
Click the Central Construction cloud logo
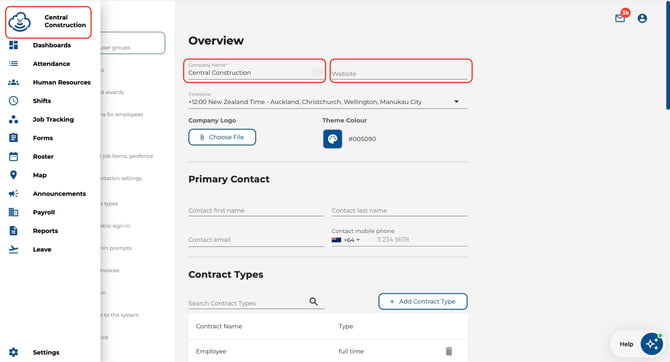pyautogui.click(x=20, y=22)
